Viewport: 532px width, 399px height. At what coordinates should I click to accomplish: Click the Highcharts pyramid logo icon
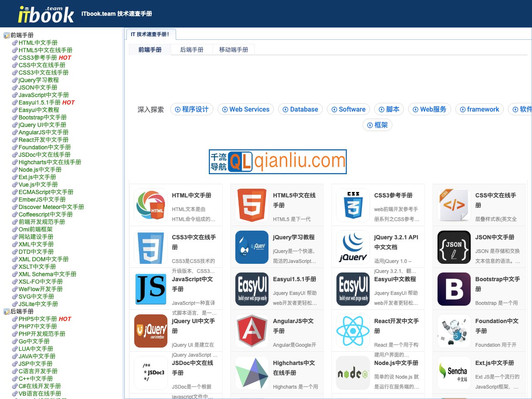tap(251, 372)
